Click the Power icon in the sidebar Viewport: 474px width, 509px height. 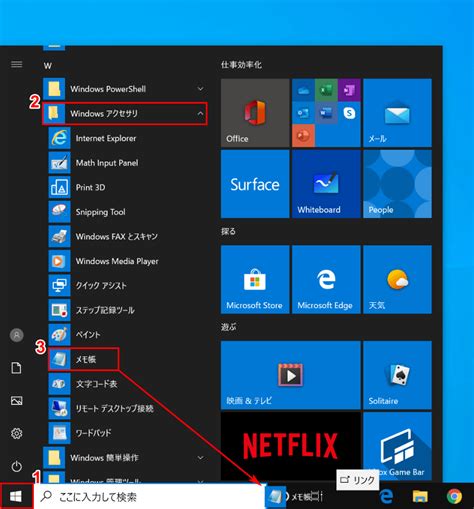coord(17,466)
